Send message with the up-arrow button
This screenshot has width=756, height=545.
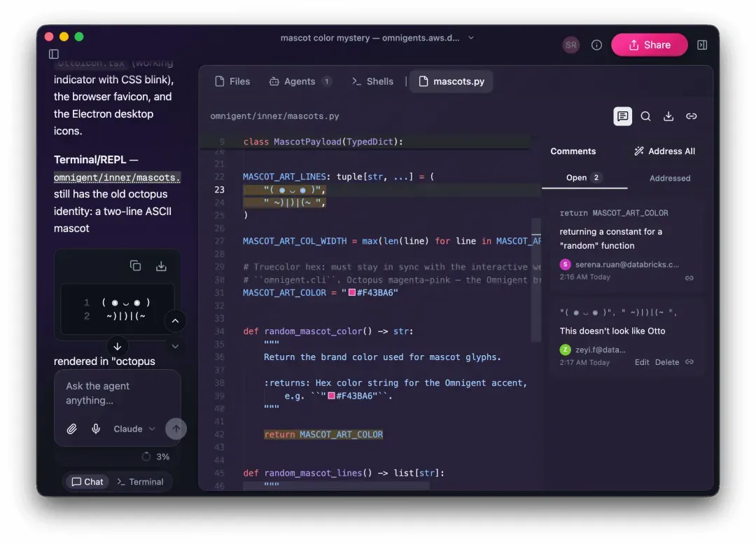(176, 429)
